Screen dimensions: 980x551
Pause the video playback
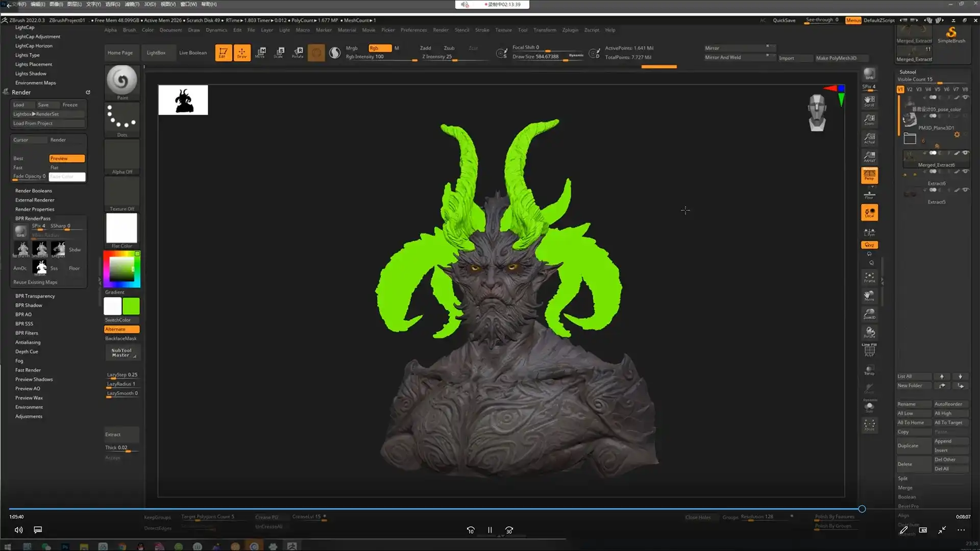tap(490, 530)
